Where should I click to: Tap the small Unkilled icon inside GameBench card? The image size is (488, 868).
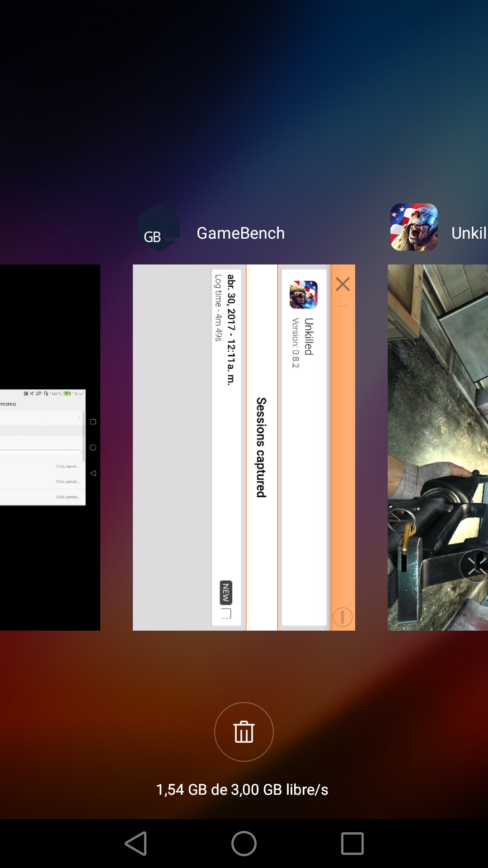click(304, 295)
